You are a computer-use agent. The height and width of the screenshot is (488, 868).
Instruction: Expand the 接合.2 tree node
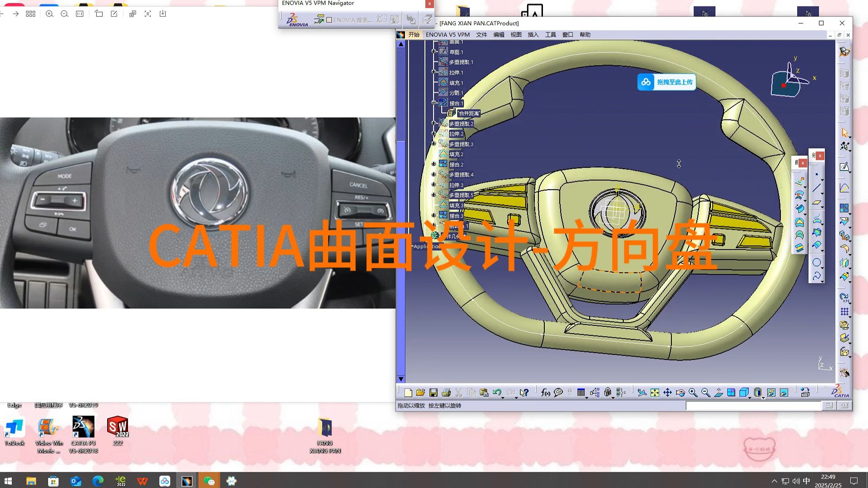click(434, 164)
